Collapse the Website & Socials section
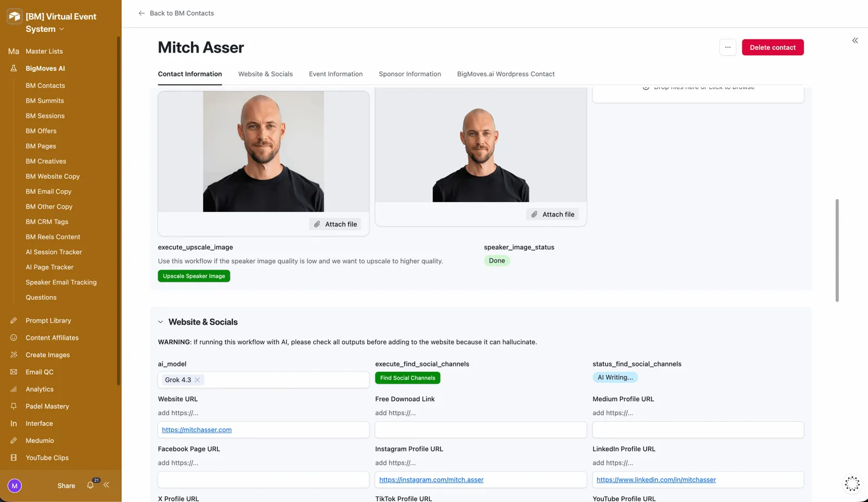Viewport: 868px width, 502px height. (161, 322)
